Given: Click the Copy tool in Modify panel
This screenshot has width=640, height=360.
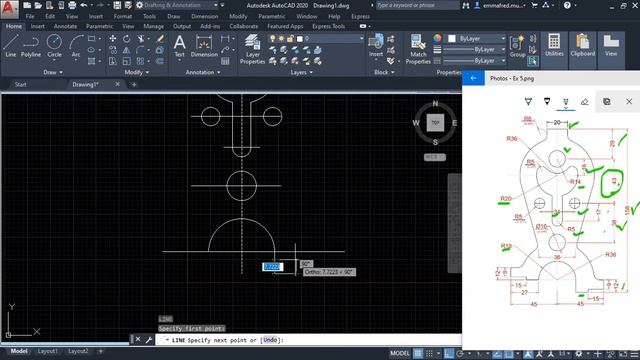Looking at the screenshot, I should point(113,50).
